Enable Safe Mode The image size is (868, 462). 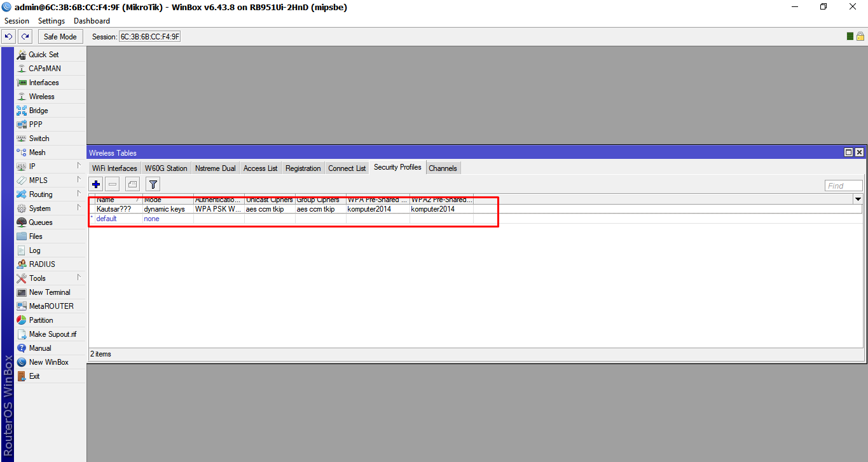coord(60,36)
